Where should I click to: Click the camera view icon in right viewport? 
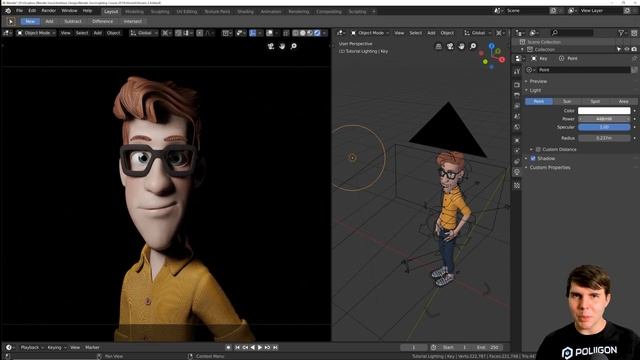click(x=450, y=47)
